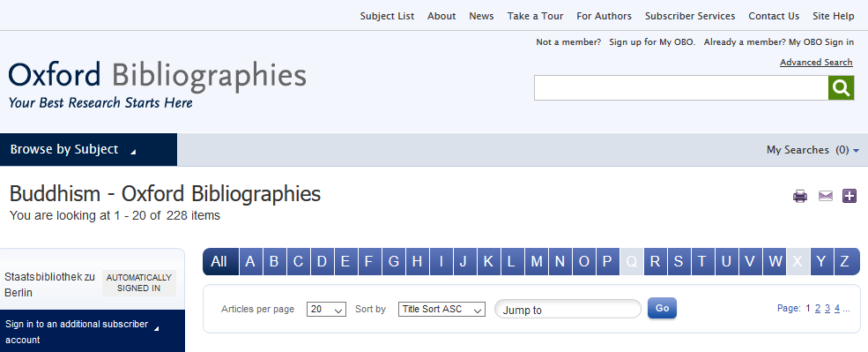Click the Jump to input field
The width and height of the screenshot is (868, 352).
pos(568,310)
